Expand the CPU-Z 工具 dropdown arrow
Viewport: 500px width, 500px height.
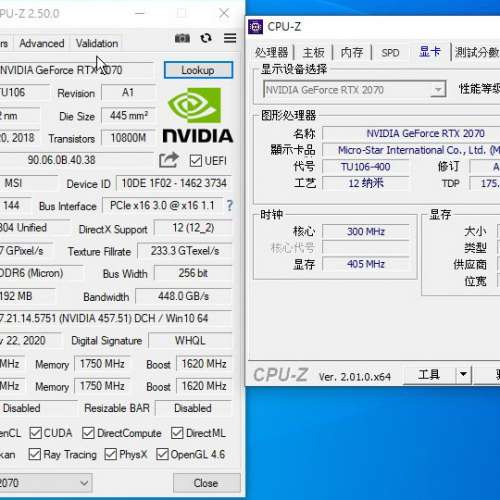[x=463, y=375]
